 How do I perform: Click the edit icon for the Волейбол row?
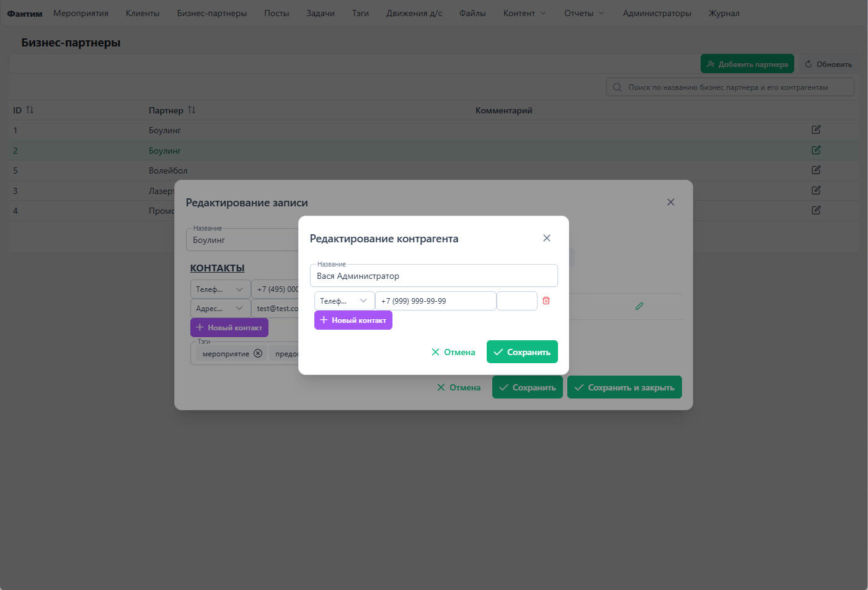tap(815, 170)
